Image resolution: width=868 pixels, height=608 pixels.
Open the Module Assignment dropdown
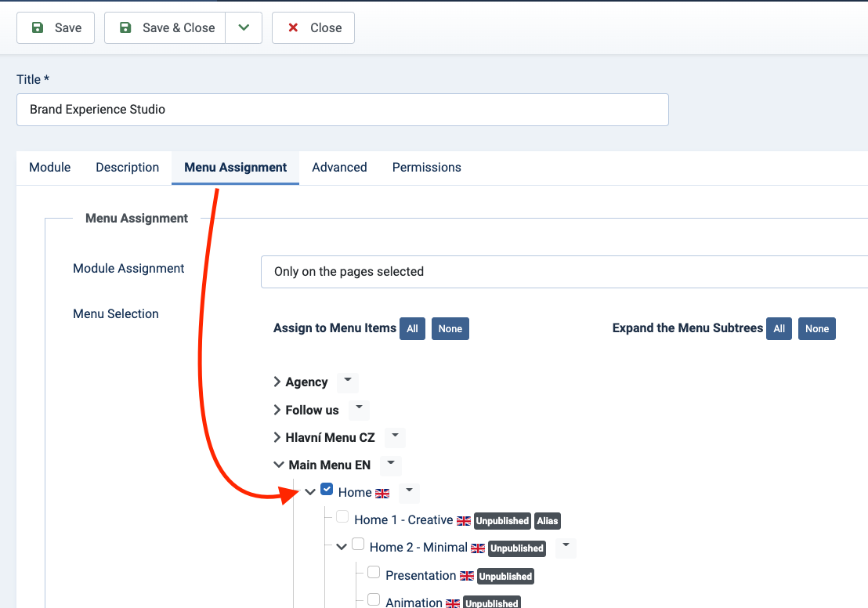coord(564,272)
